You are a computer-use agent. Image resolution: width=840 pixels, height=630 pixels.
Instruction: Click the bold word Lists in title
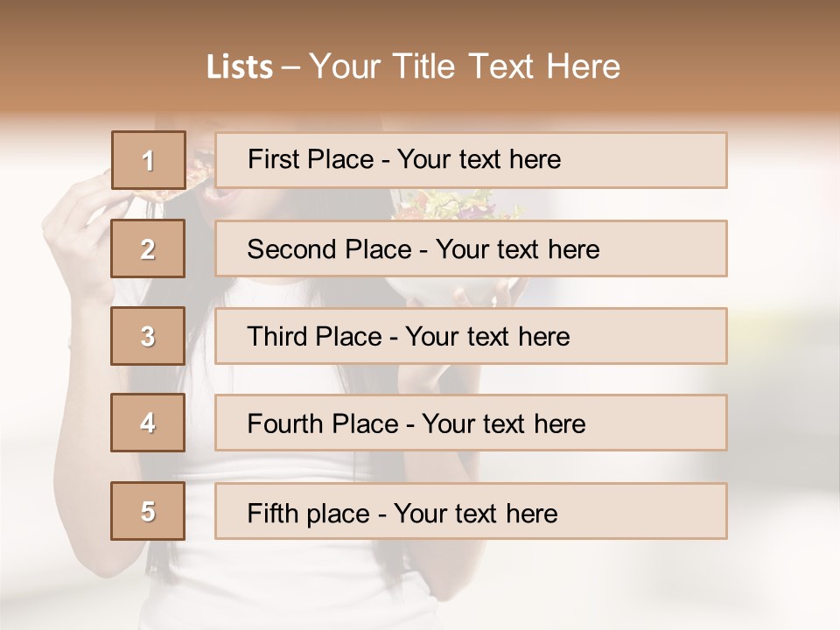point(240,66)
